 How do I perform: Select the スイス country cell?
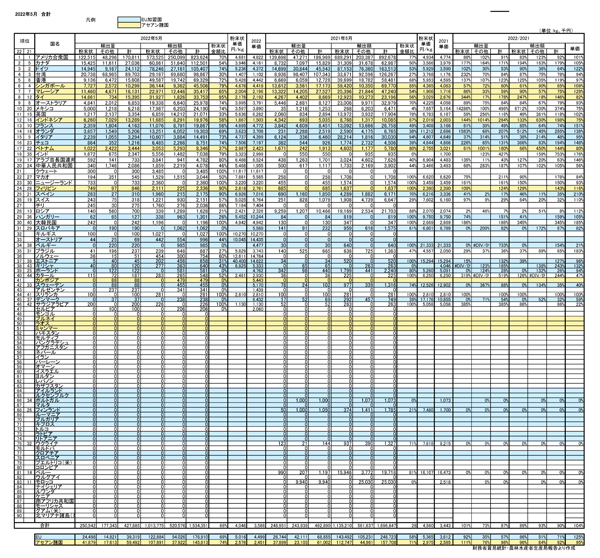click(x=55, y=200)
